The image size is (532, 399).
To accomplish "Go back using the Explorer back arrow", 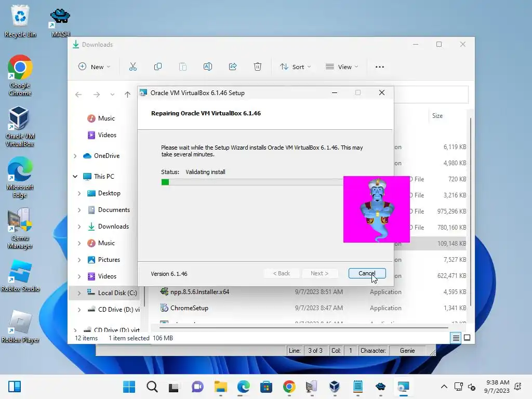I will (x=78, y=95).
